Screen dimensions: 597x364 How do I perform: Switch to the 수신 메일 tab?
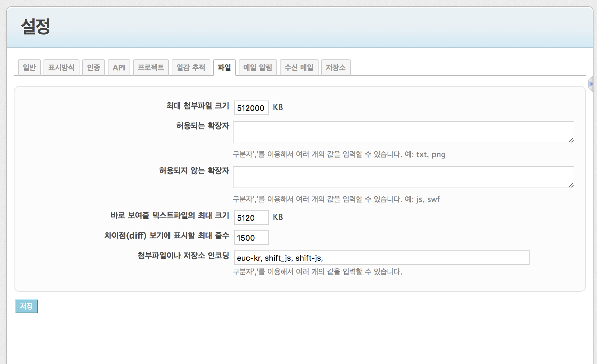(x=299, y=68)
